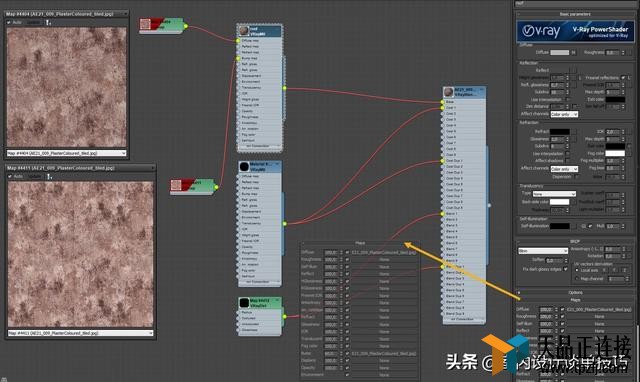Toggle the Diffuse map enable checkbox in Maps rollout
Image resolution: width=640 pixels, height=382 pixels.
point(562,309)
